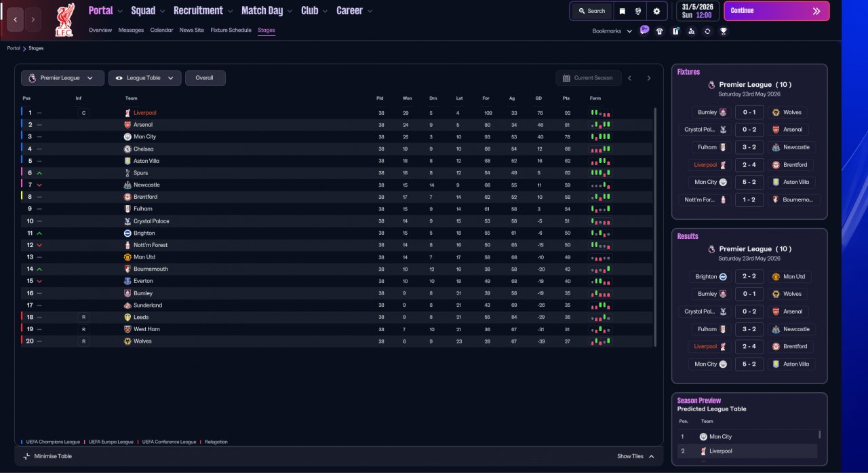Switch to the Overview tab
Viewport: 868px width, 473px height.
100,31
